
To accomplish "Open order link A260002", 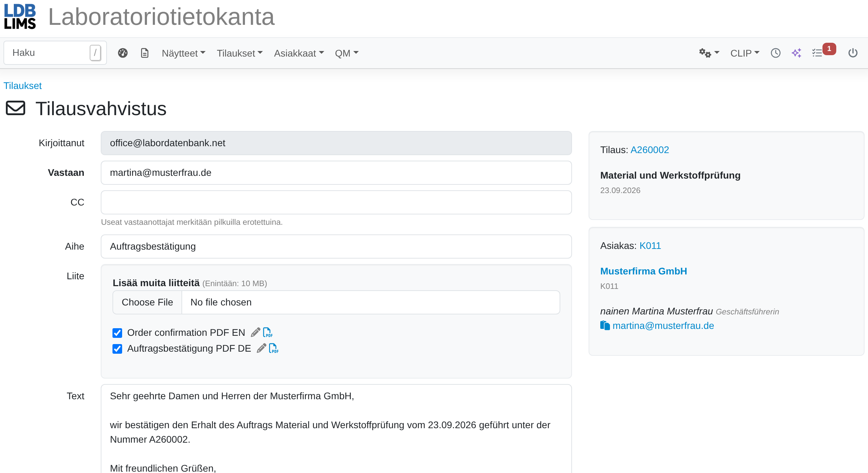I will tap(650, 150).
